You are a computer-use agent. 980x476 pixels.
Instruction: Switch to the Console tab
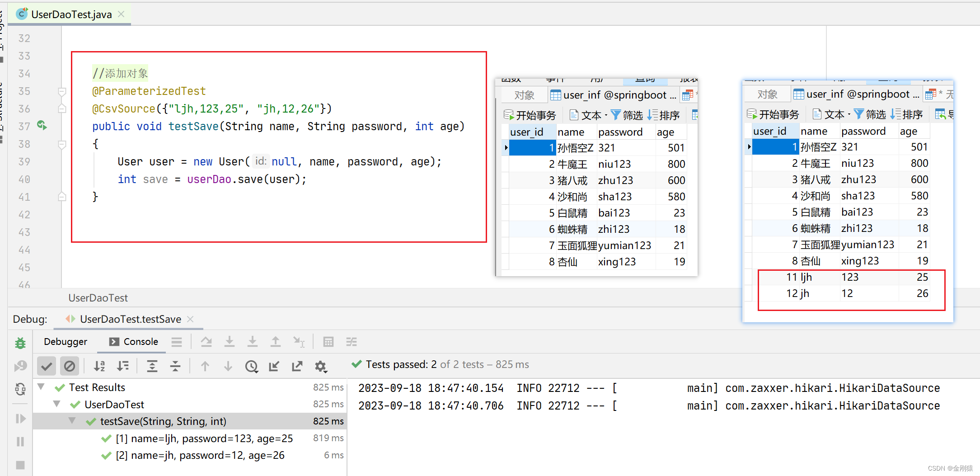tap(134, 342)
